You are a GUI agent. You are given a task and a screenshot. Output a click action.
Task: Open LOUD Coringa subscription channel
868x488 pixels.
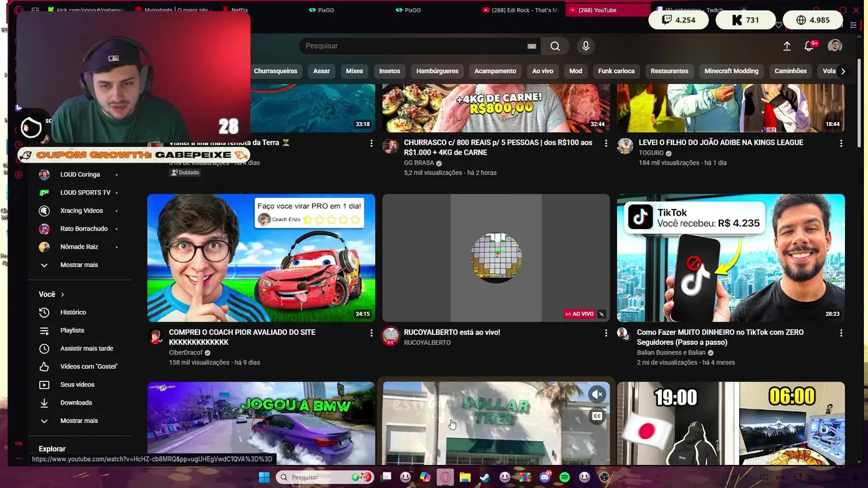[80, 175]
